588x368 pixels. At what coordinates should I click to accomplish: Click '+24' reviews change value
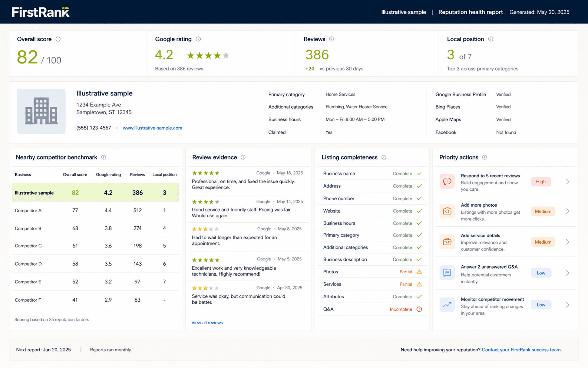pos(310,69)
